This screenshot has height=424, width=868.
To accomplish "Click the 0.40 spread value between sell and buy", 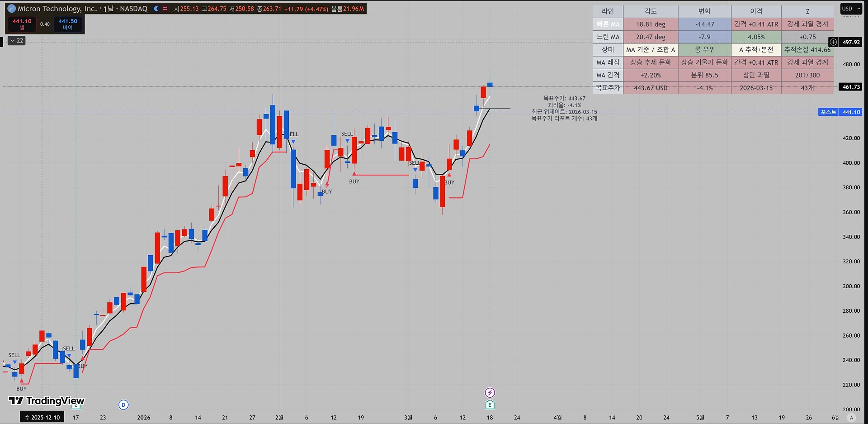I will [45, 24].
